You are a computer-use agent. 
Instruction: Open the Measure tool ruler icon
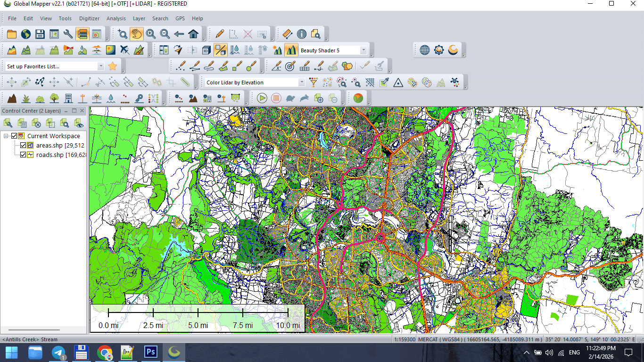(x=287, y=33)
